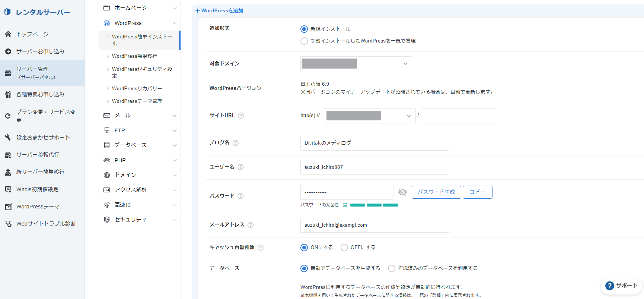Click the メールアドレス input field
The height and width of the screenshot is (299, 644).
pyautogui.click(x=375, y=225)
